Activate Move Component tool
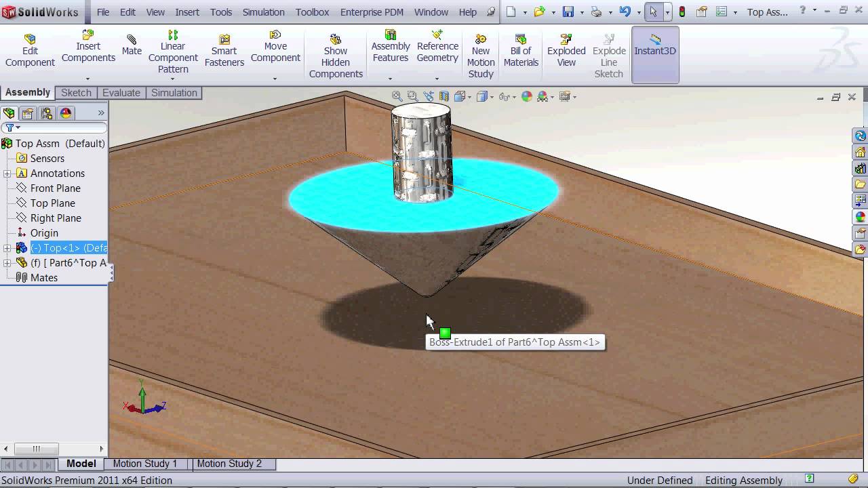 [275, 46]
